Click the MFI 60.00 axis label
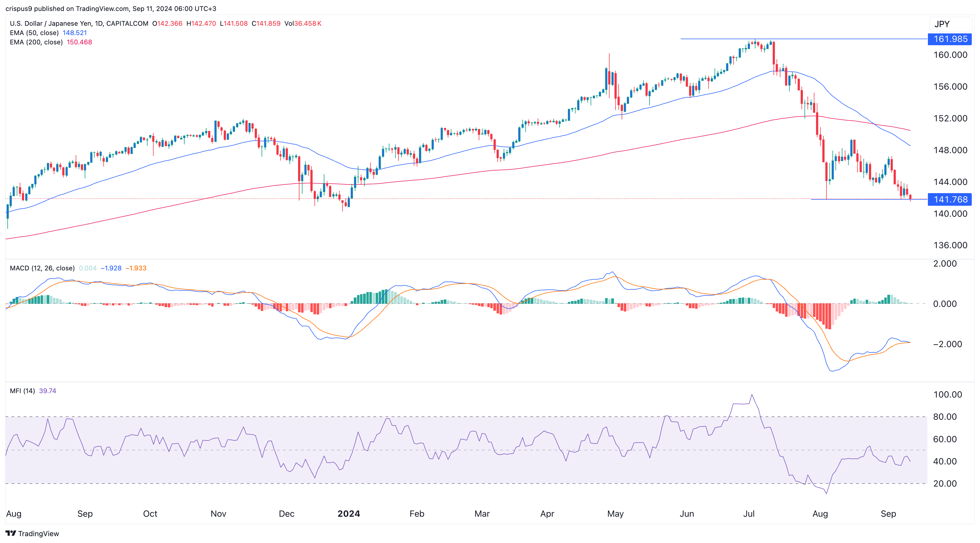Viewport: 980px width, 543px height. tap(945, 439)
